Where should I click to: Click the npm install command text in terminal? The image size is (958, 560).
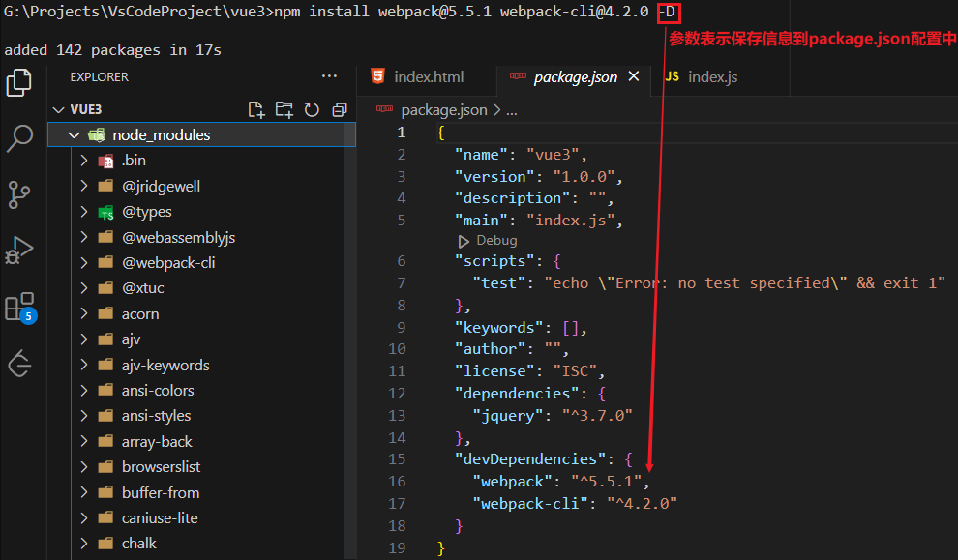[x=474, y=12]
